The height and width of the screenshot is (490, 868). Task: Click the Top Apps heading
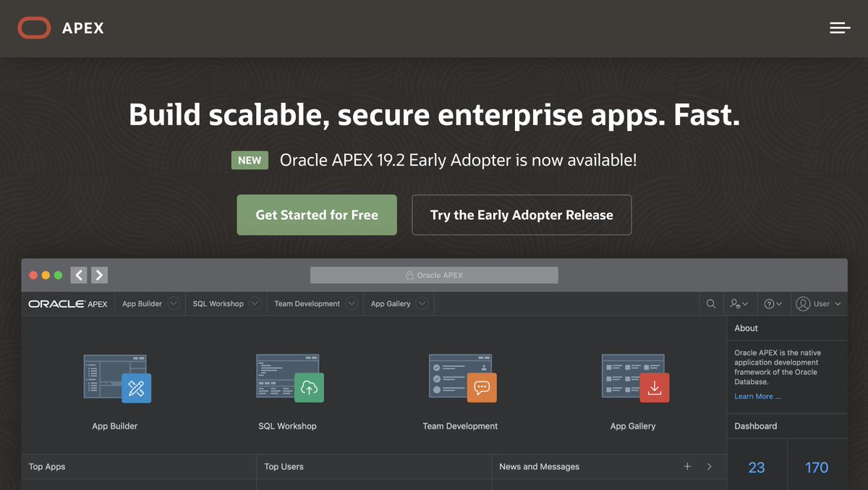(x=47, y=467)
